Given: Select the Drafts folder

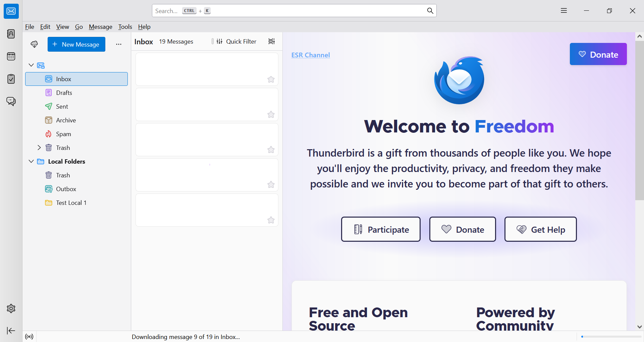Looking at the screenshot, I should click(x=76, y=93).
